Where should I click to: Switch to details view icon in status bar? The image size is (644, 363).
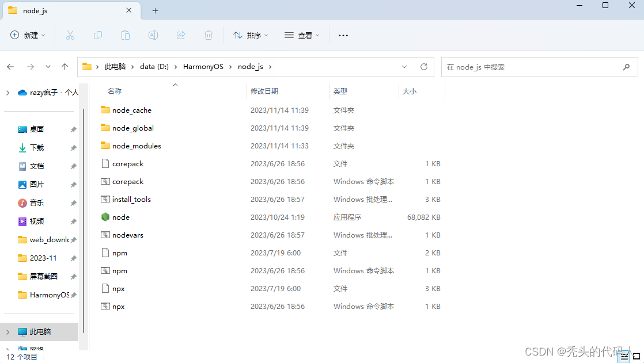coord(624,357)
